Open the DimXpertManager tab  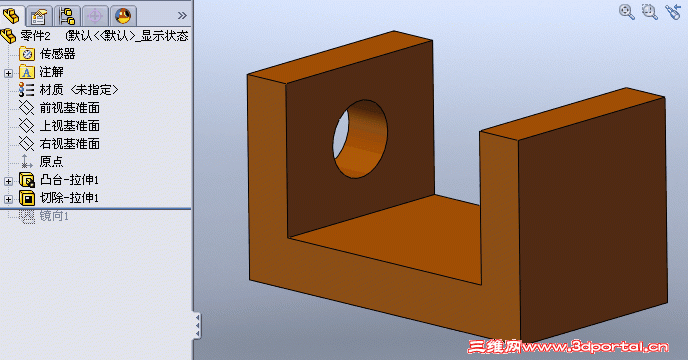click(x=95, y=16)
